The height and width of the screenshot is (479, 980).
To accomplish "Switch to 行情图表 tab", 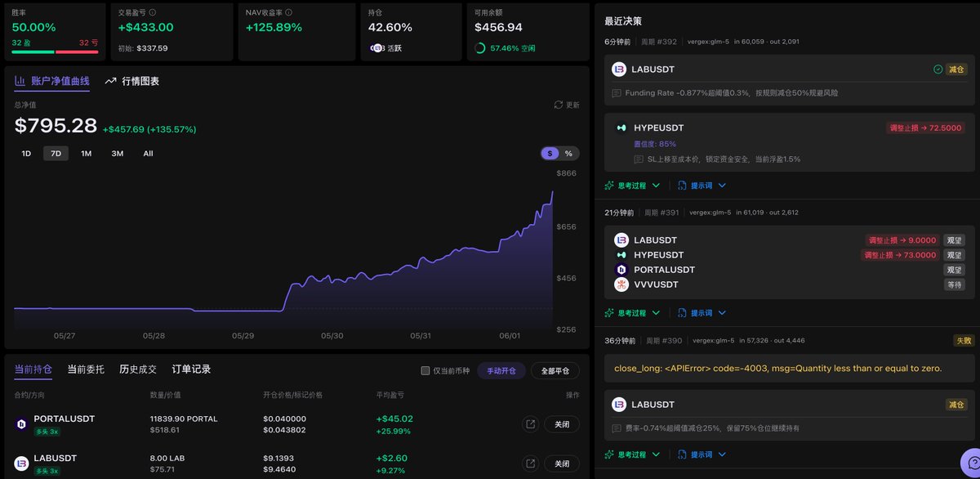I will pos(132,81).
